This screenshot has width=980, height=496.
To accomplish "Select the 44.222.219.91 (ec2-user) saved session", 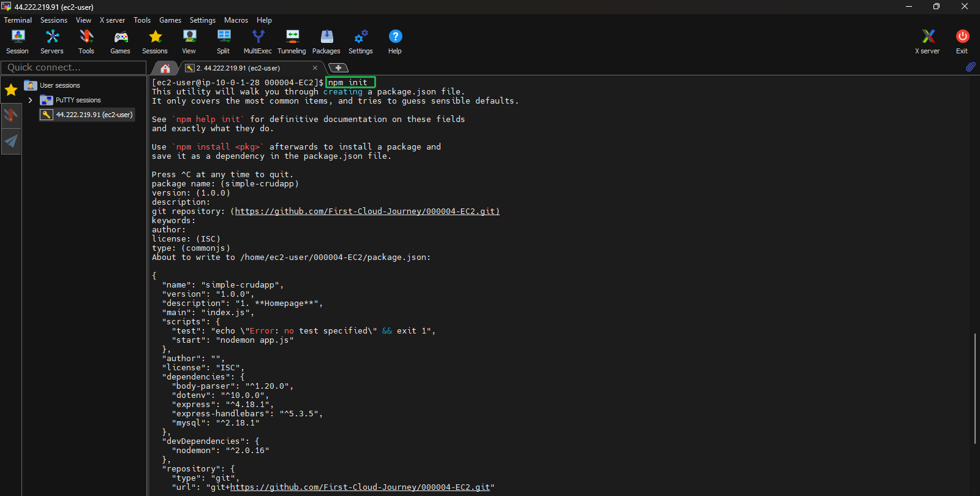I will [87, 115].
